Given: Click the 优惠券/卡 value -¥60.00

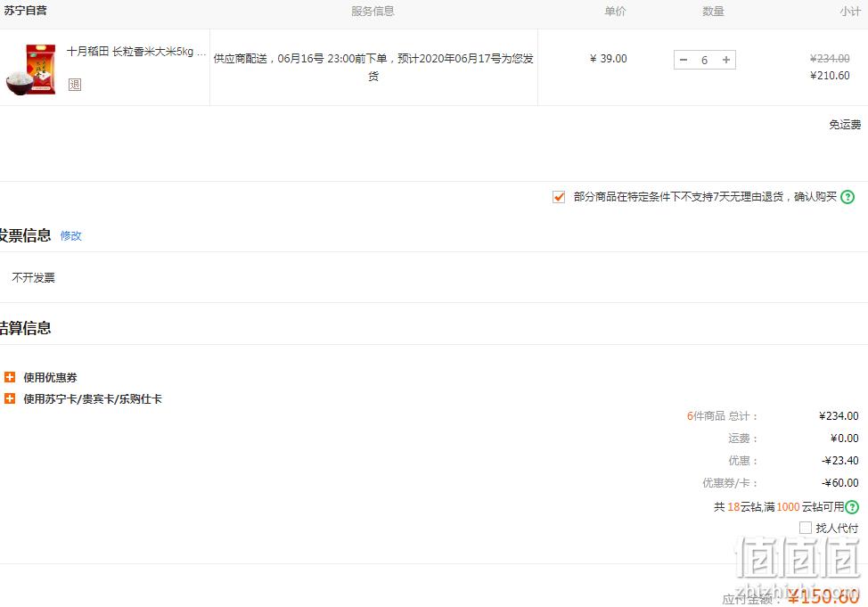Looking at the screenshot, I should (x=840, y=483).
